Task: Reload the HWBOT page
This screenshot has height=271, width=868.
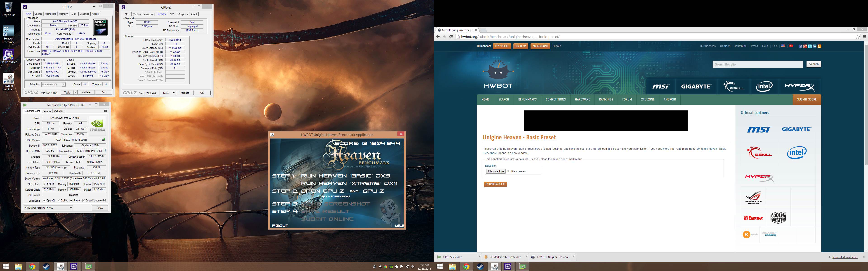Action: [451, 37]
